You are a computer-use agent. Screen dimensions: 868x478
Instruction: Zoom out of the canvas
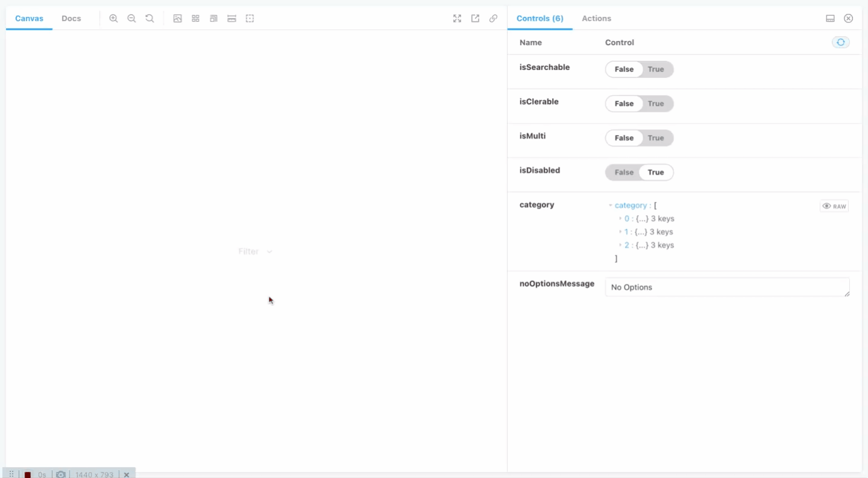pos(131,19)
